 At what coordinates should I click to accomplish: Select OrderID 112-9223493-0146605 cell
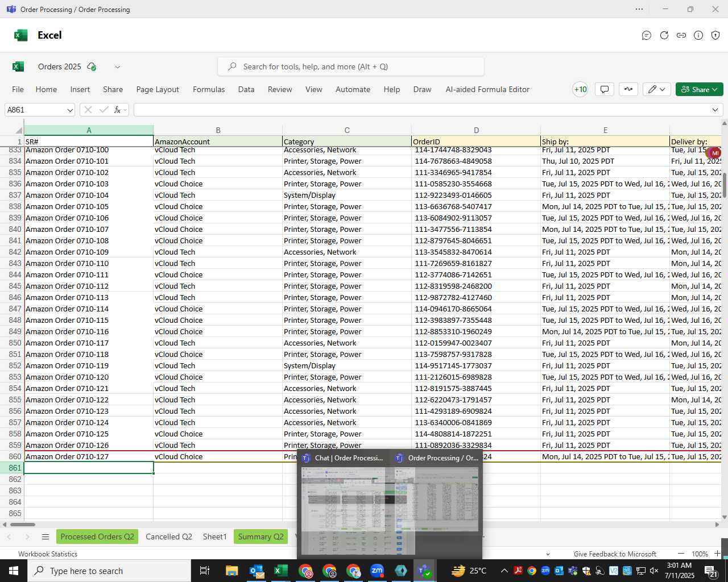(476, 195)
